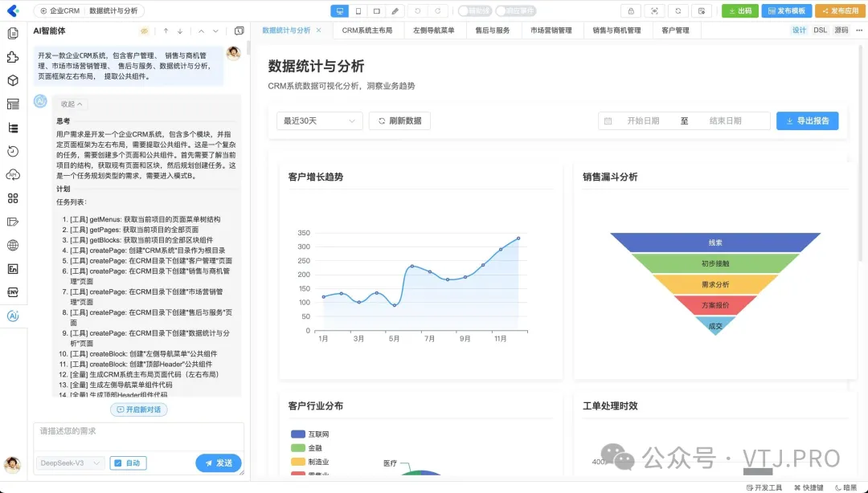Image resolution: width=868 pixels, height=493 pixels.
Task: Click the scroll-down arrow in AI智能体 header
Action: coord(180,31)
